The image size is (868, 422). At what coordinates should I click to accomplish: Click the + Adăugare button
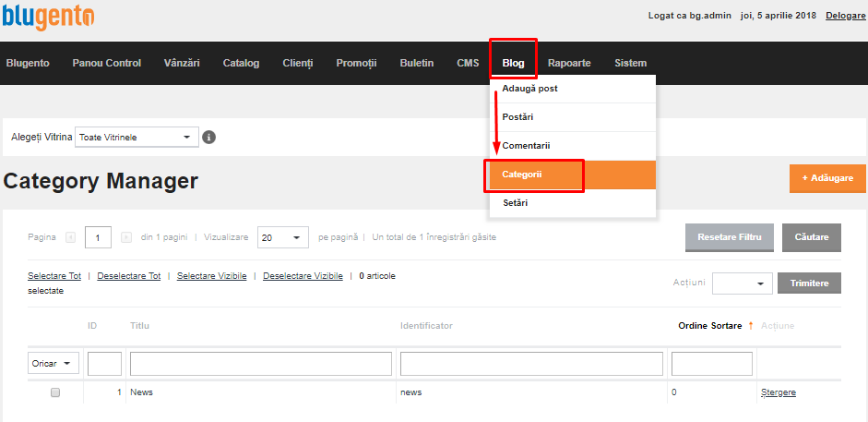tap(827, 178)
